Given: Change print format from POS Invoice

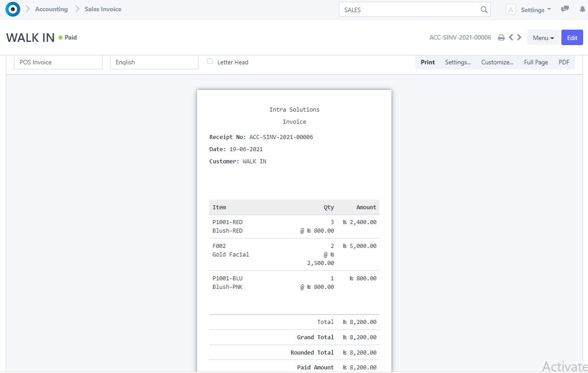Looking at the screenshot, I should 58,62.
